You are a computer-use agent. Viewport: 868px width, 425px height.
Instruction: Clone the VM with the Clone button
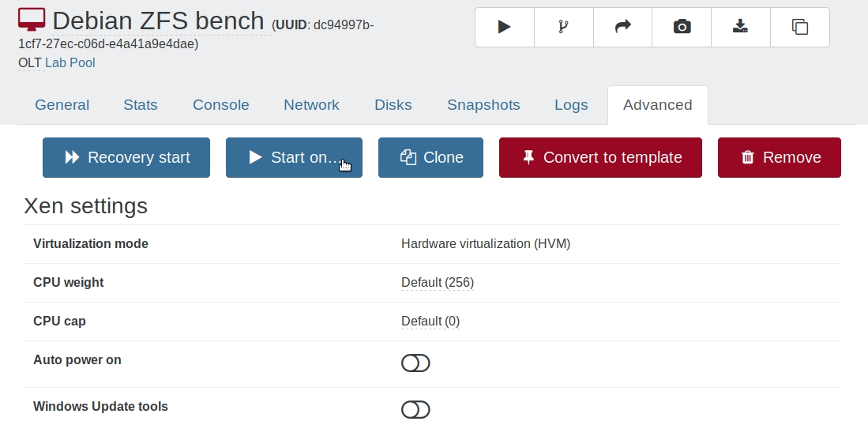(x=430, y=158)
